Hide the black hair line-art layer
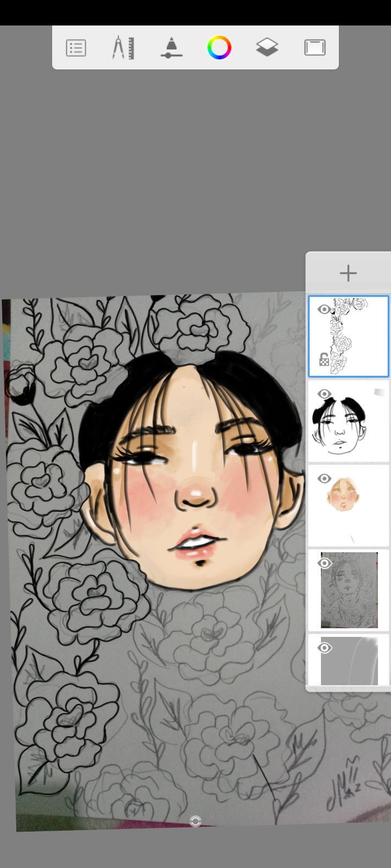Image resolution: width=391 pixels, height=868 pixels. point(325,394)
